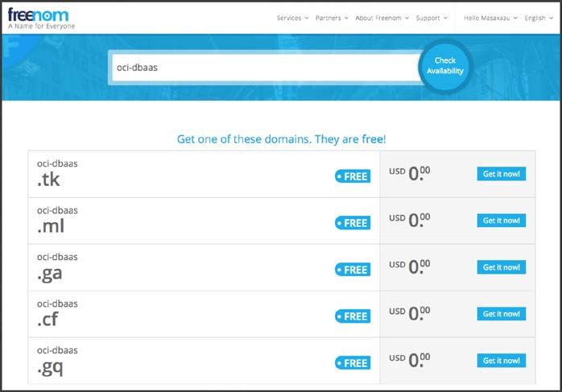The height and width of the screenshot is (392, 562).
Task: Get it now for oci-dbaas .tk
Action: [501, 174]
